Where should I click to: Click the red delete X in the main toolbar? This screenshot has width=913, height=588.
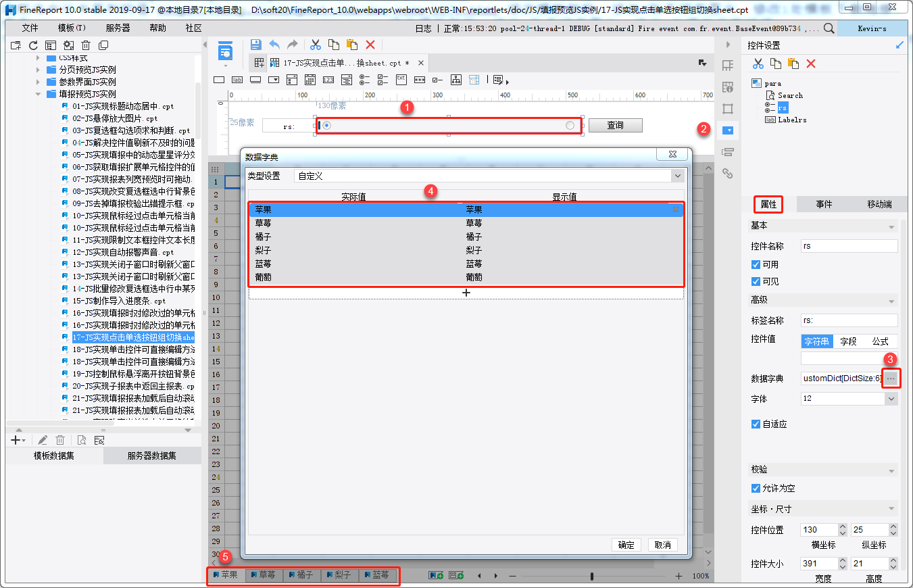[x=370, y=45]
